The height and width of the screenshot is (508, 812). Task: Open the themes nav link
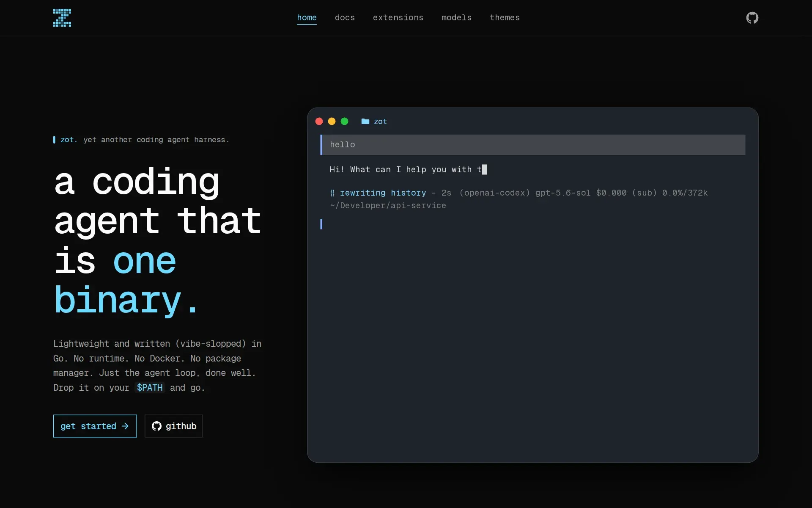(505, 18)
